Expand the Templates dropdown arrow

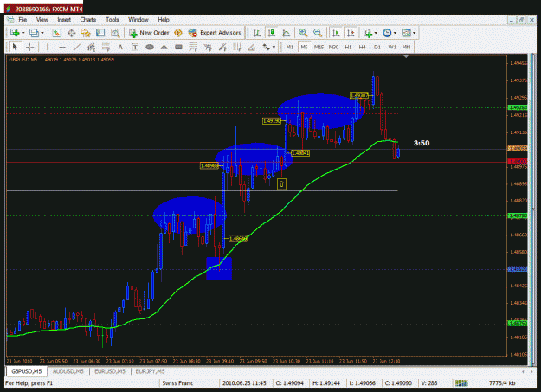coord(415,33)
